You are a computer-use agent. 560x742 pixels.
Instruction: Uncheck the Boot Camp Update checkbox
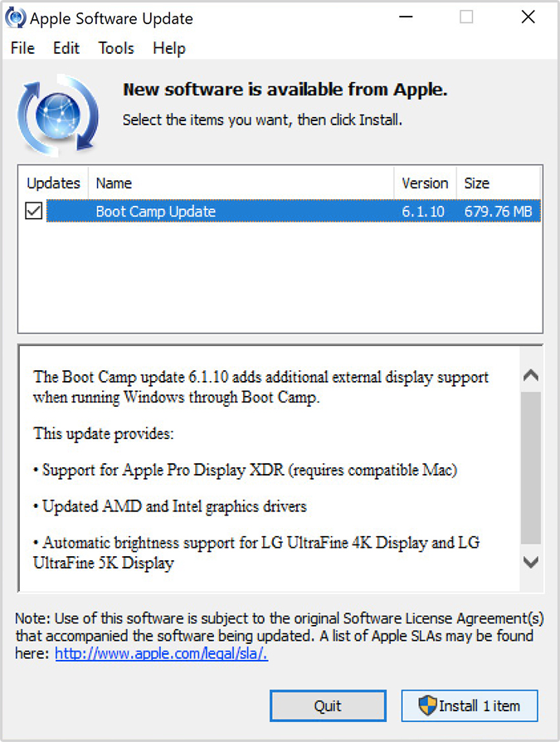(x=33, y=211)
